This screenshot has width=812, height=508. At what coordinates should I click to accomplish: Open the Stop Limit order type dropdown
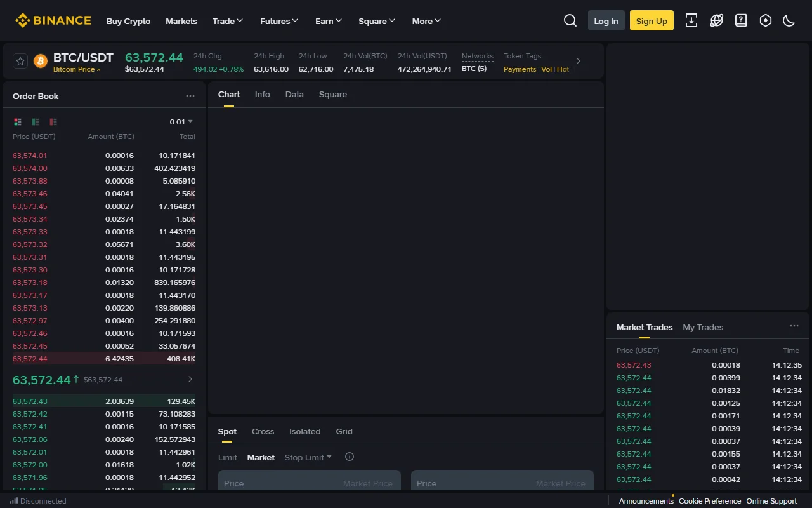[308, 457]
